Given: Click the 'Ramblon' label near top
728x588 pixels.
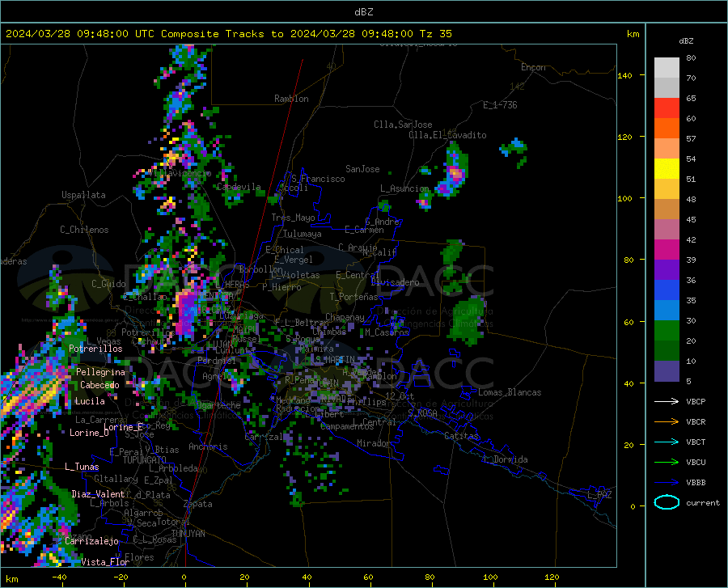Looking at the screenshot, I should coord(291,99).
